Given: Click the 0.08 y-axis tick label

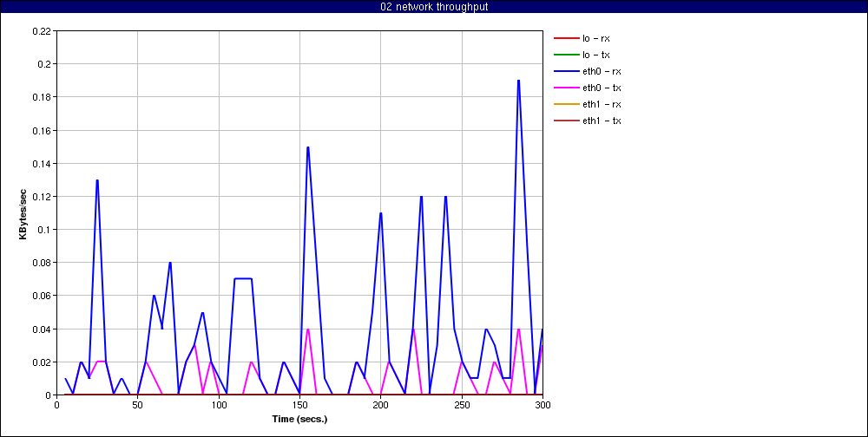Looking at the screenshot, I should click(42, 263).
